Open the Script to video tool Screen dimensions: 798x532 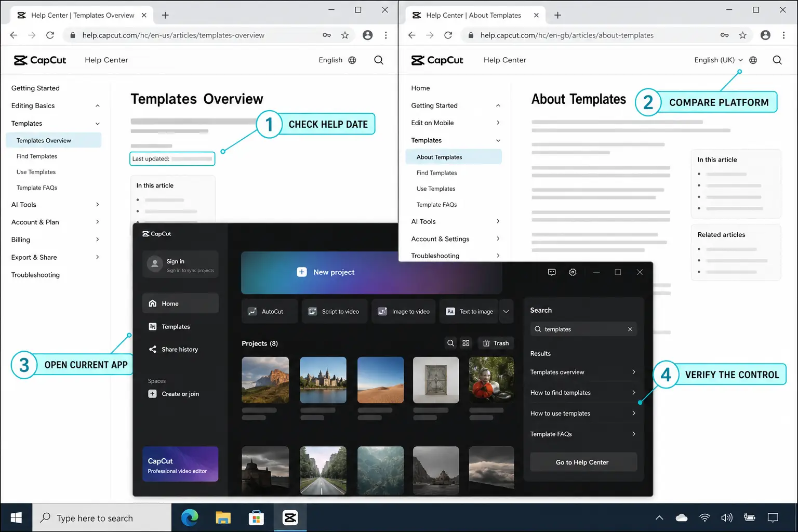[335, 311]
